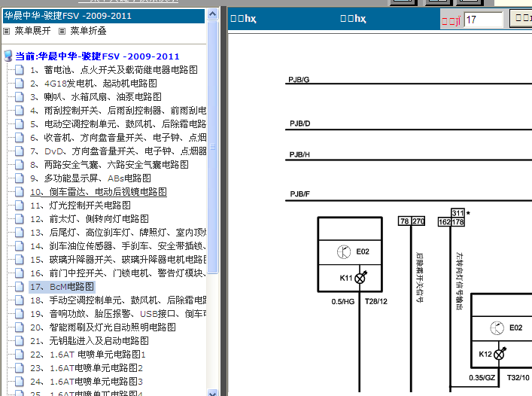This screenshot has height=396, width=532.
Task: Click the page number field showing 17
Action: [x=483, y=20]
